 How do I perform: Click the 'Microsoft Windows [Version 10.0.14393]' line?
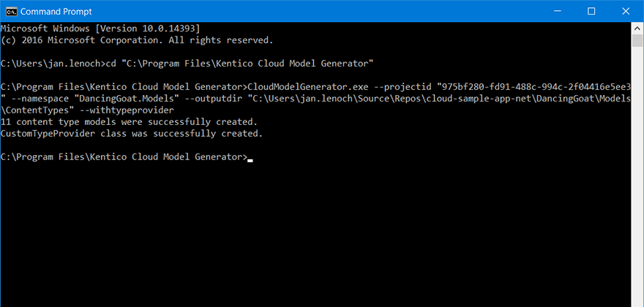[x=101, y=29]
